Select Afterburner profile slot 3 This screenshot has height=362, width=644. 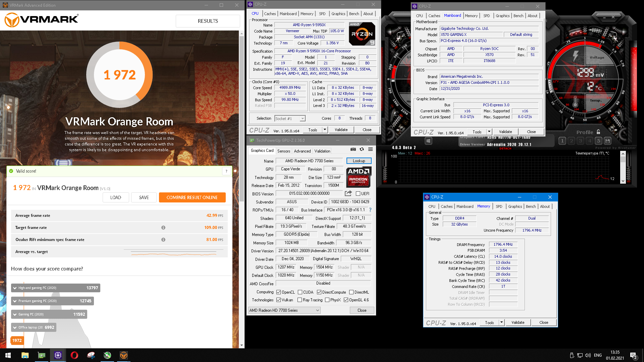[581, 141]
